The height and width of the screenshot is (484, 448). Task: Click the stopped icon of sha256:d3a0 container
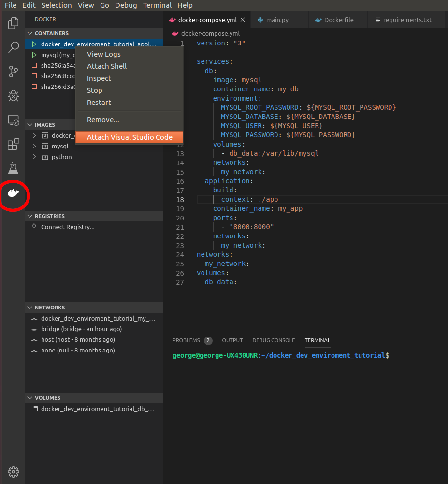point(34,87)
